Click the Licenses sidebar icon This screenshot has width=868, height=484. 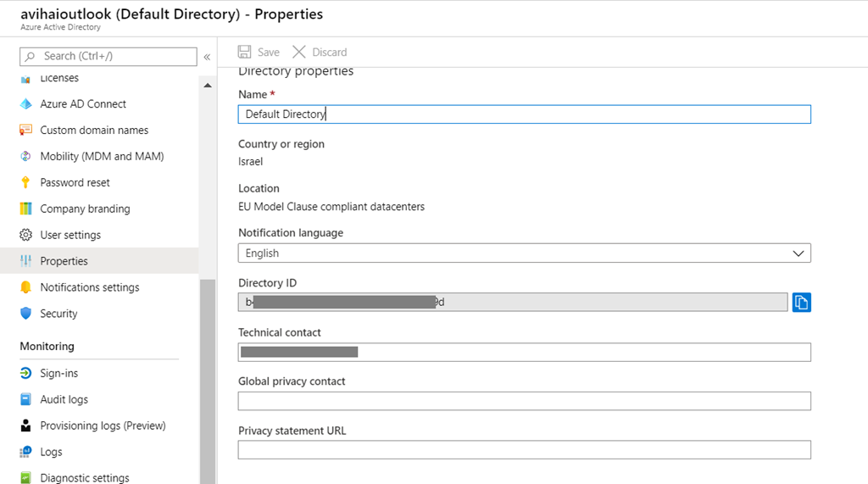click(x=25, y=79)
